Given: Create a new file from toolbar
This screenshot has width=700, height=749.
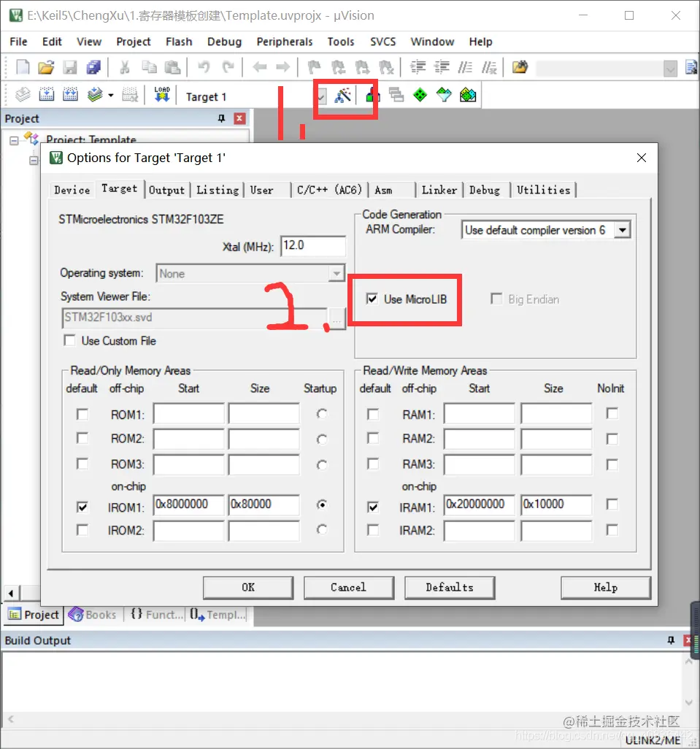Looking at the screenshot, I should 23,67.
